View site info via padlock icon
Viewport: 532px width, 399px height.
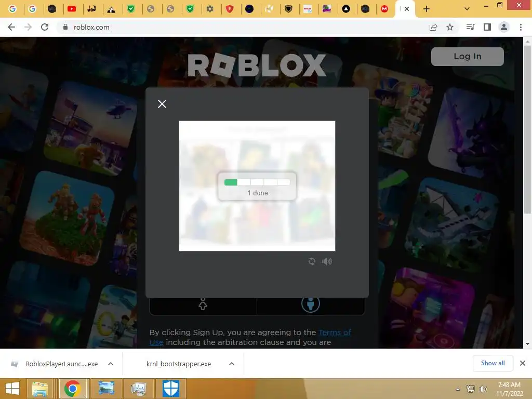pos(65,27)
